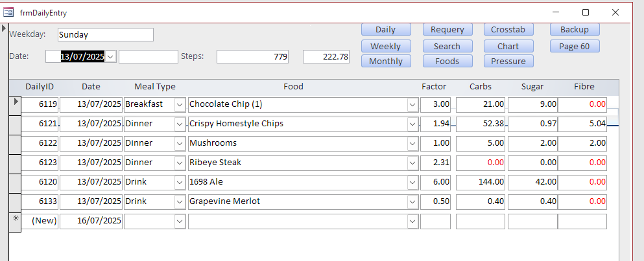Click the Page 60 button

pos(574,46)
